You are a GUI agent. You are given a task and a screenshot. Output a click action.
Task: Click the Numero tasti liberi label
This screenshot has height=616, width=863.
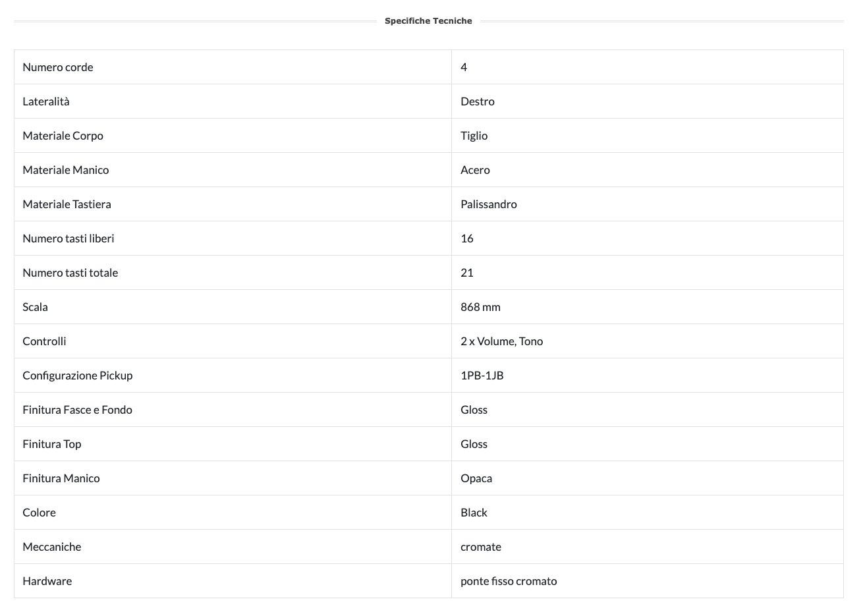(69, 238)
